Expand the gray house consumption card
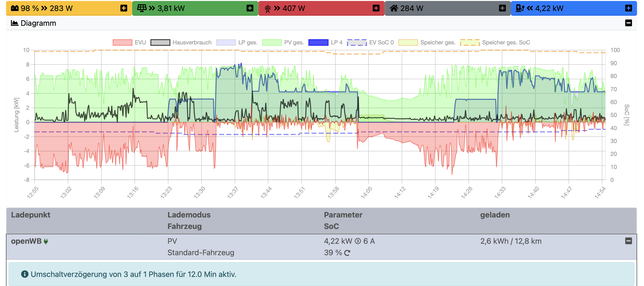Image resolution: width=644 pixels, height=286 pixels. coord(502,8)
